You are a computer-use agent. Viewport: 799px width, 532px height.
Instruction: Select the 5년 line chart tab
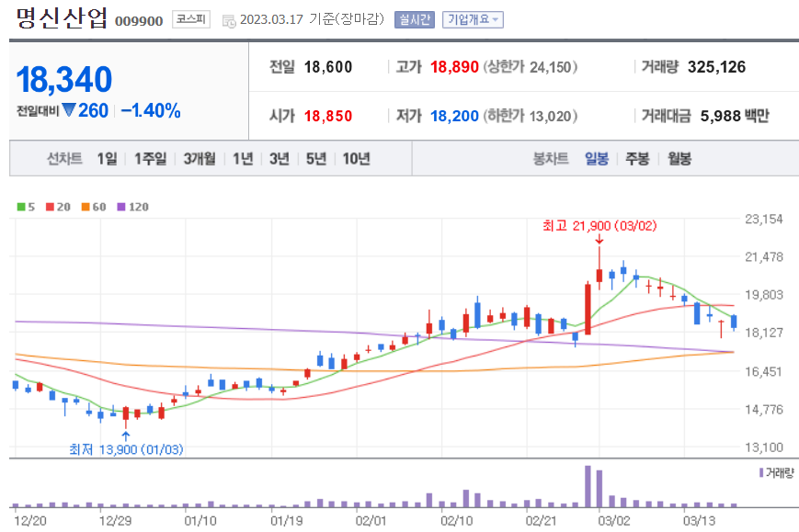(x=316, y=159)
